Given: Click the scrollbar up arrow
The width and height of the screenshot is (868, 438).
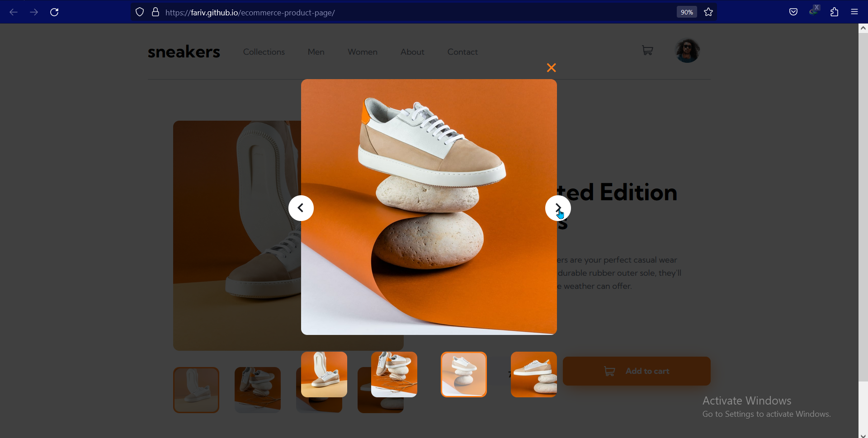Looking at the screenshot, I should pos(863,28).
